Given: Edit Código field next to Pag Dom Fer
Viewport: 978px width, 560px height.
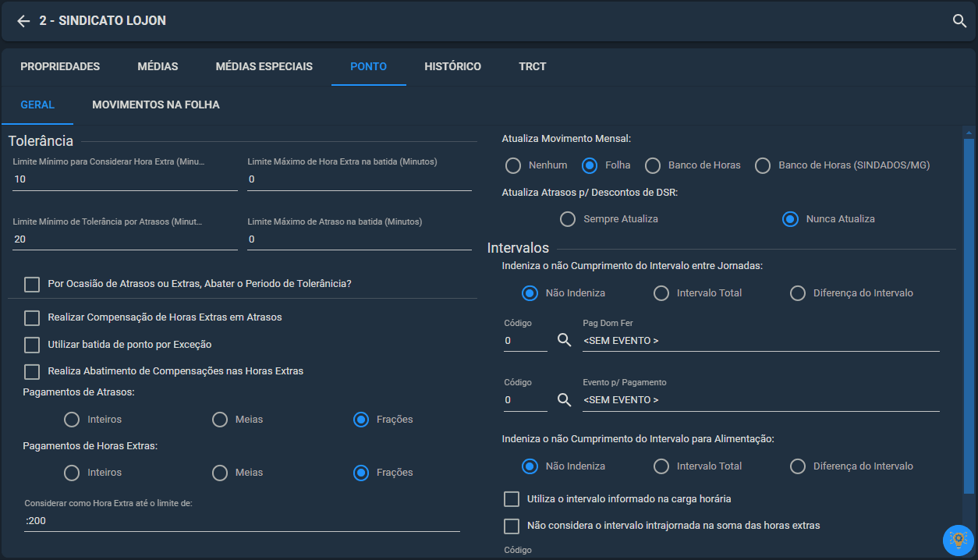Looking at the screenshot, I should pos(526,341).
